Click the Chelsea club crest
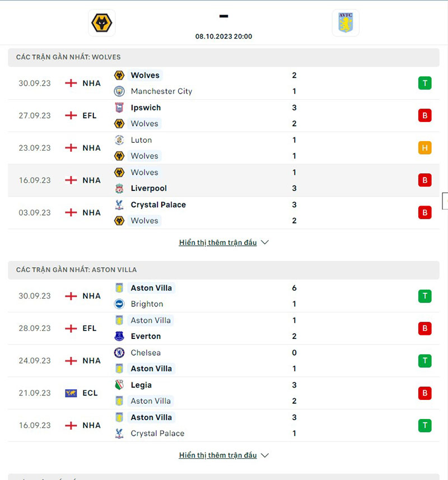Image resolution: width=448 pixels, height=480 pixels. pos(119,353)
